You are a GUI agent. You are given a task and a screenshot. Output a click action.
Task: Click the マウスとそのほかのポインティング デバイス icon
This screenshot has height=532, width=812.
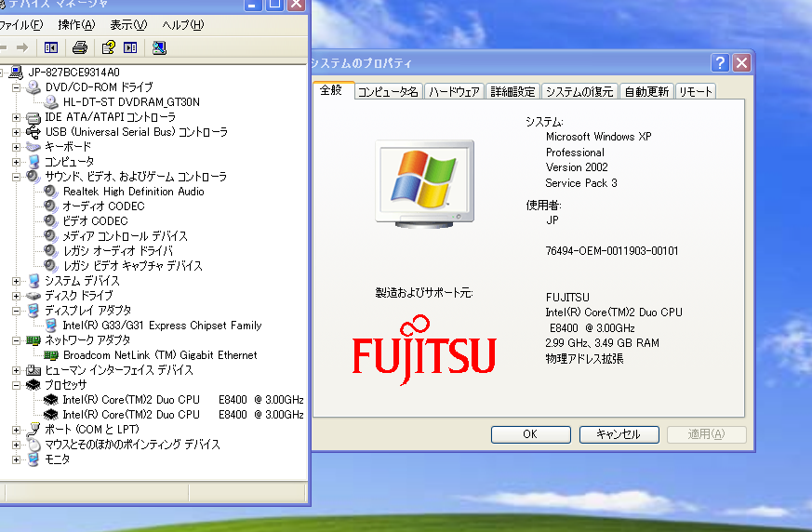33,445
